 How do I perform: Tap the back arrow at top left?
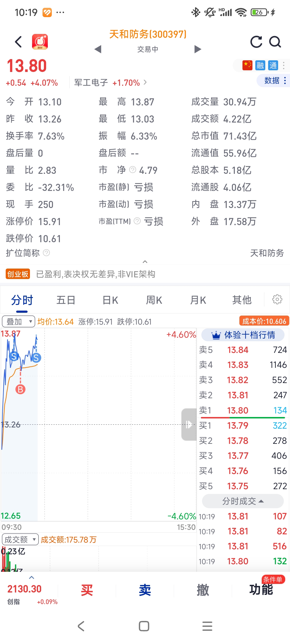point(19,42)
